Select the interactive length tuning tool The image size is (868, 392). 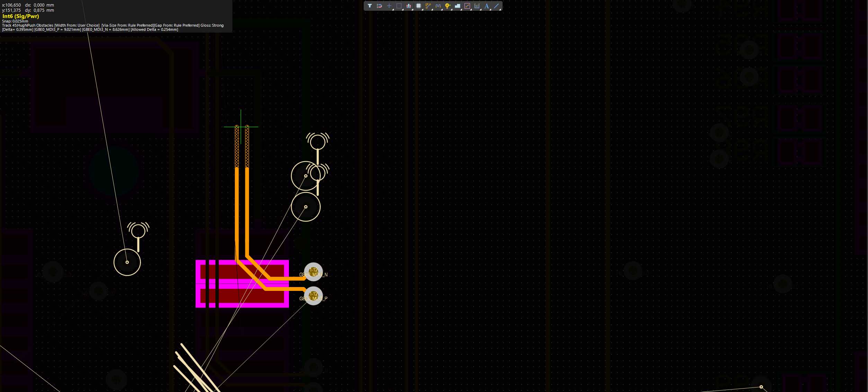pyautogui.click(x=438, y=6)
